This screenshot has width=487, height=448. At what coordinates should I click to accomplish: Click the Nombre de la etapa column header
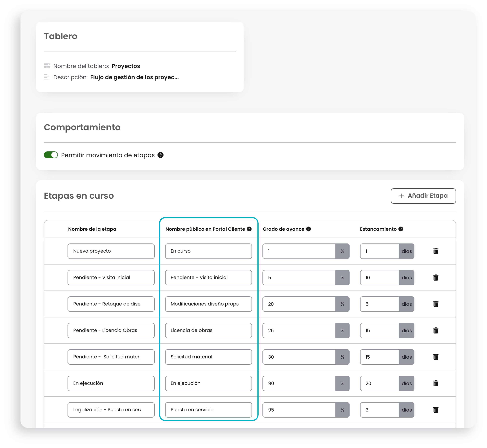92,229
